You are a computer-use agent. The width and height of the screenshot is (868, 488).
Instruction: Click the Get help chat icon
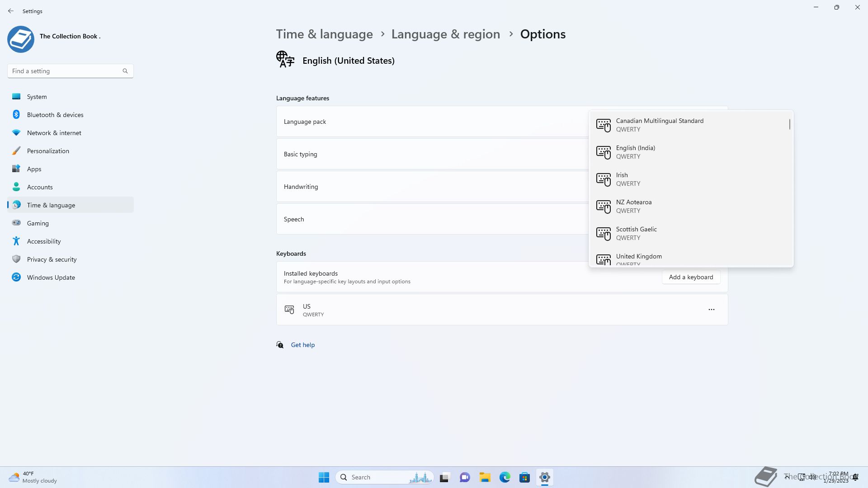pyautogui.click(x=280, y=345)
